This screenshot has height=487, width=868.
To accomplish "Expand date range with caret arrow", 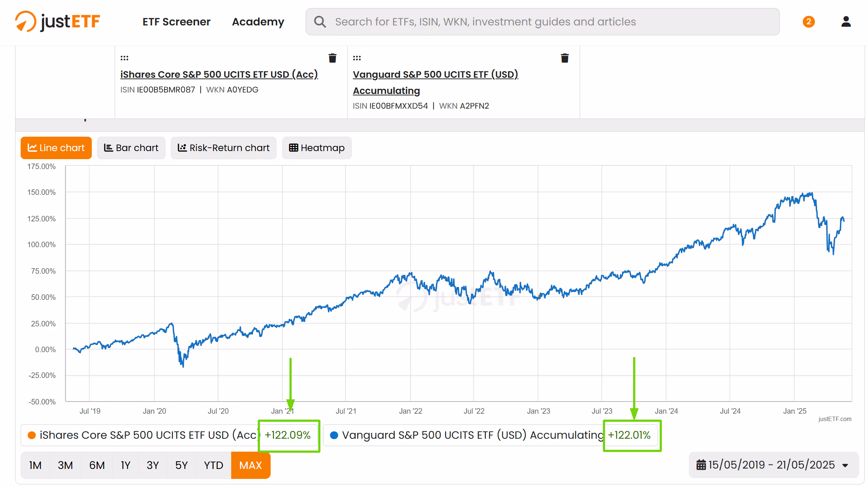I will point(845,466).
